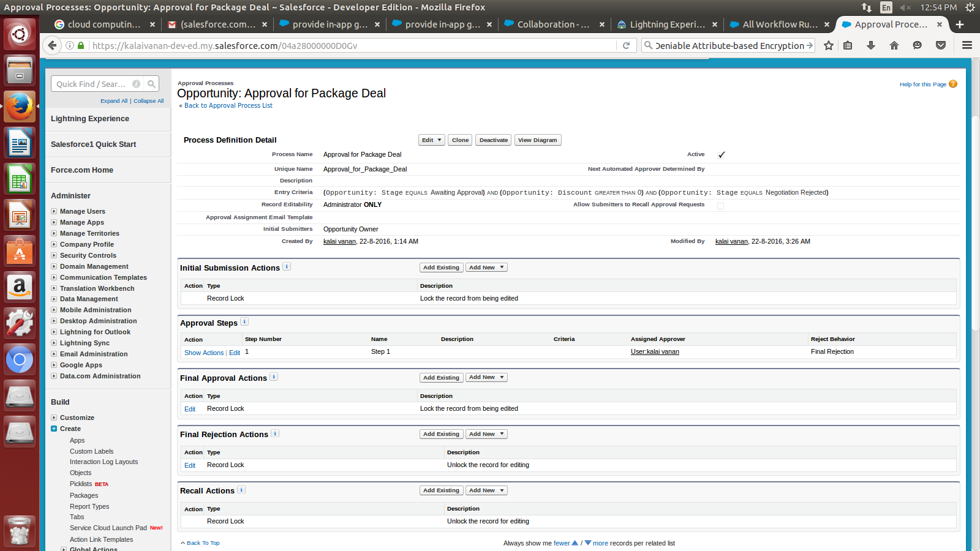
Task: Click the Quick Find search magnifier icon
Action: click(x=151, y=84)
